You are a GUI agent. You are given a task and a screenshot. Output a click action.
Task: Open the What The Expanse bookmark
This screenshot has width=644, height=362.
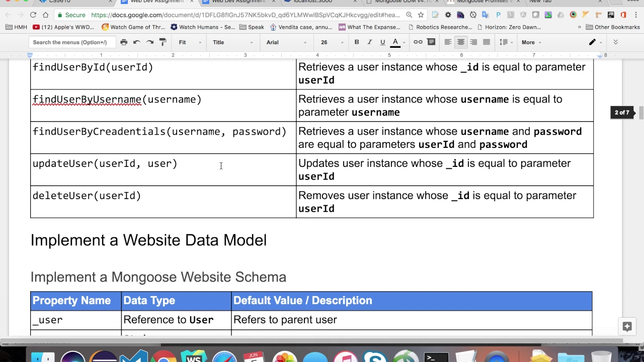(369, 27)
